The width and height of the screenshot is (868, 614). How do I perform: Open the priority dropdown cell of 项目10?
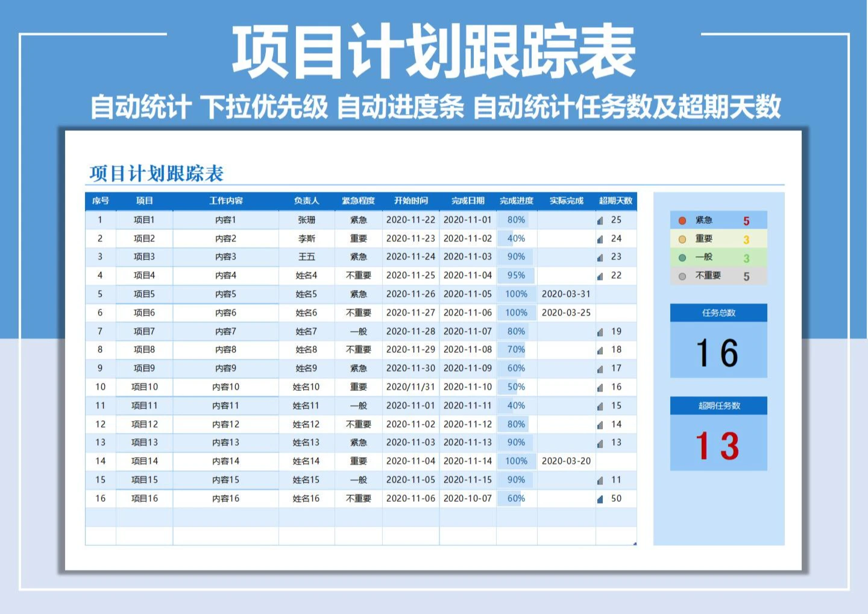pyautogui.click(x=359, y=387)
